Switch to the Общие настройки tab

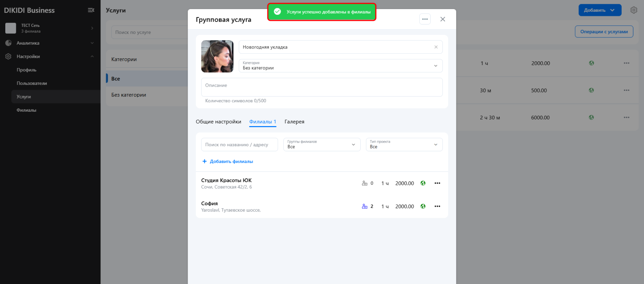click(218, 122)
